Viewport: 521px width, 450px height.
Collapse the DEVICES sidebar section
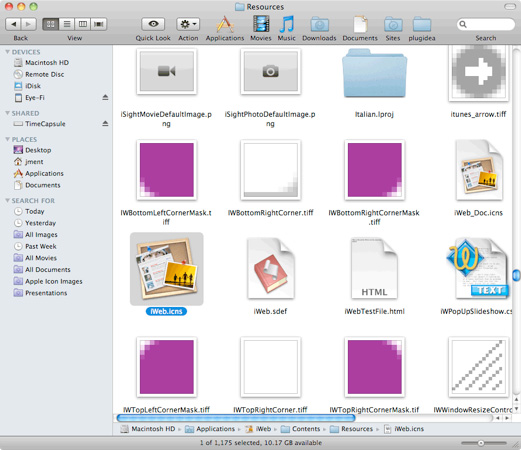(7, 52)
